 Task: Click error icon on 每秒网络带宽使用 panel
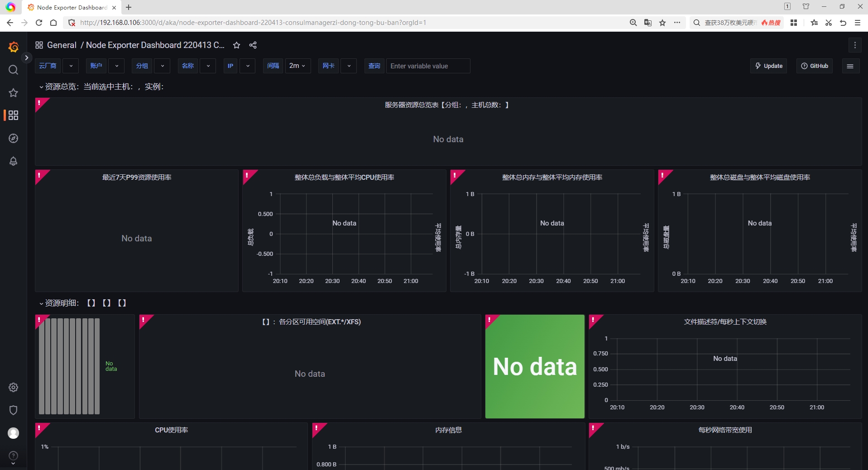click(594, 428)
